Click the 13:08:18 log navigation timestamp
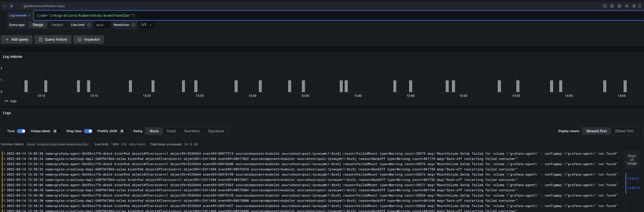The width and height of the screenshot is (644, 212). [633, 188]
